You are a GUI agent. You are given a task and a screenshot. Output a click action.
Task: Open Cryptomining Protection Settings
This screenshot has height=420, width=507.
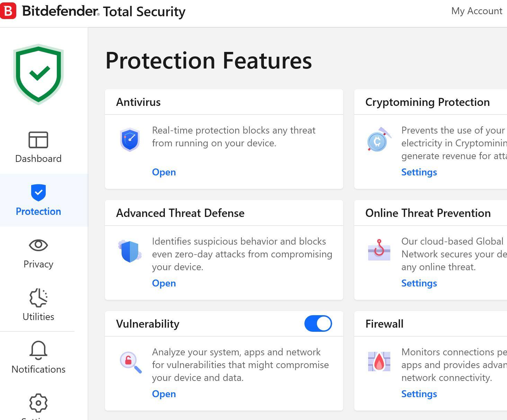[x=419, y=172]
